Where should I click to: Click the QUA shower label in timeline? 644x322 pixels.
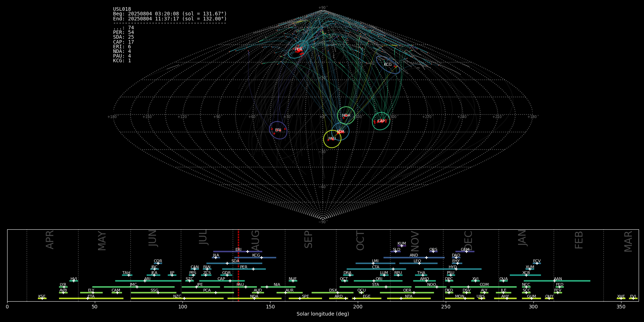coord(503,279)
